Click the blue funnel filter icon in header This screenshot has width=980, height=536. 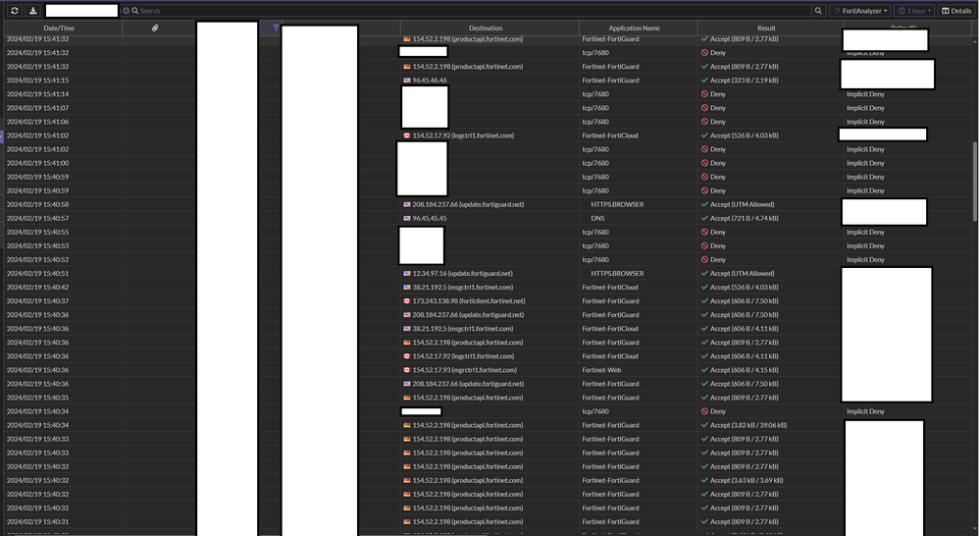point(276,28)
